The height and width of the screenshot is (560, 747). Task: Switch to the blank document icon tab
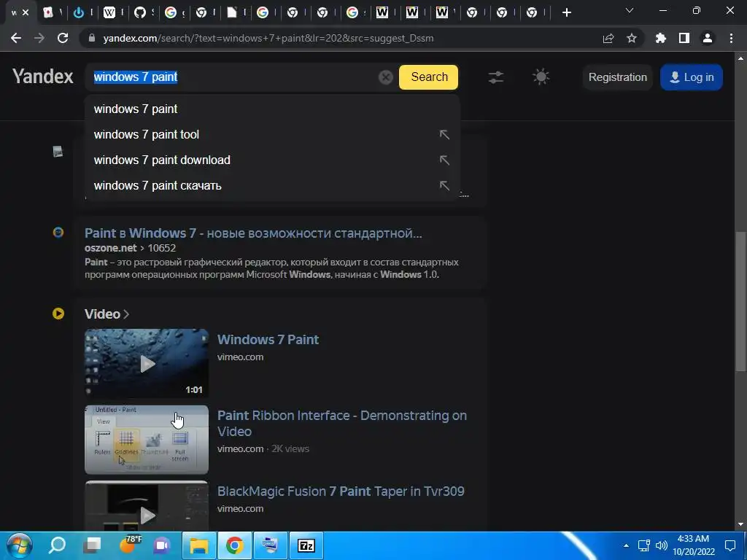[x=231, y=13]
